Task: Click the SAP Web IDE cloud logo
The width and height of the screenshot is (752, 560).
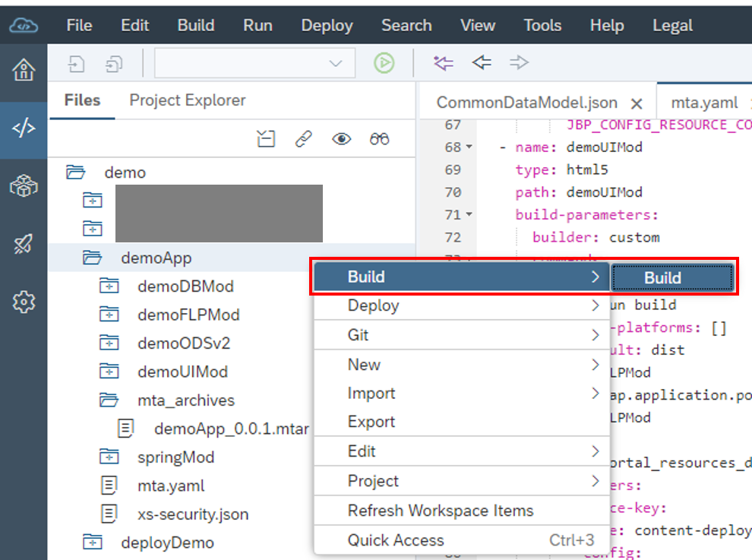Action: pyautogui.click(x=24, y=25)
